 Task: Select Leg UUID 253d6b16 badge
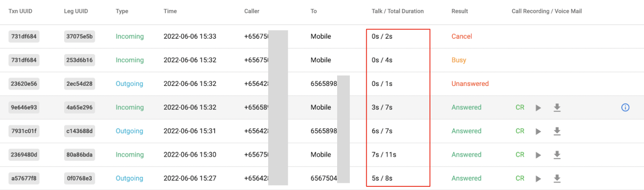[x=79, y=60]
